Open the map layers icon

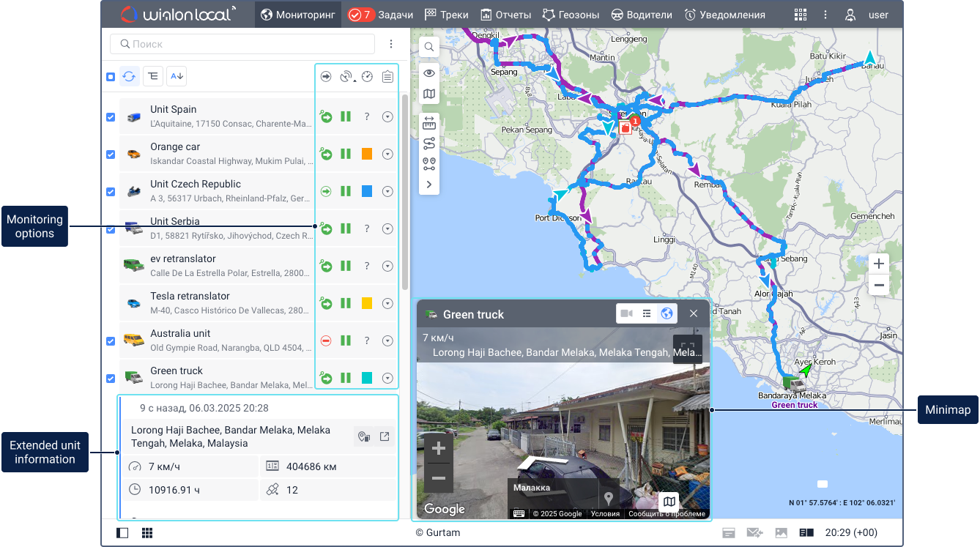coord(429,94)
